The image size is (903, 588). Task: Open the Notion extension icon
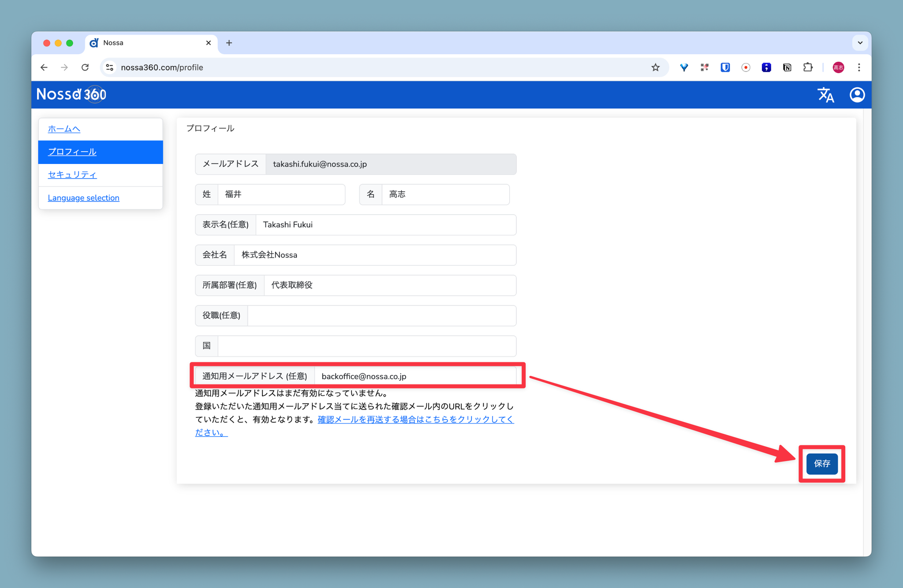[787, 67]
